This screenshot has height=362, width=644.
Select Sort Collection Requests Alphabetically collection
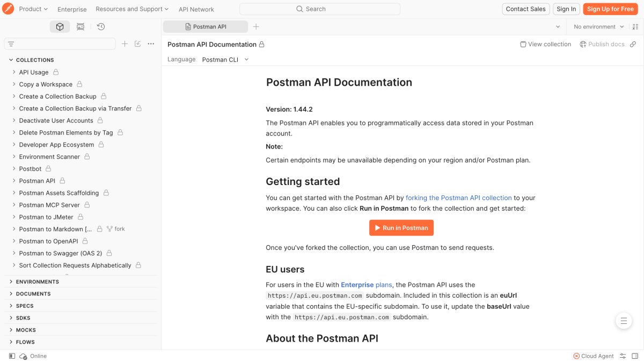coord(75,265)
